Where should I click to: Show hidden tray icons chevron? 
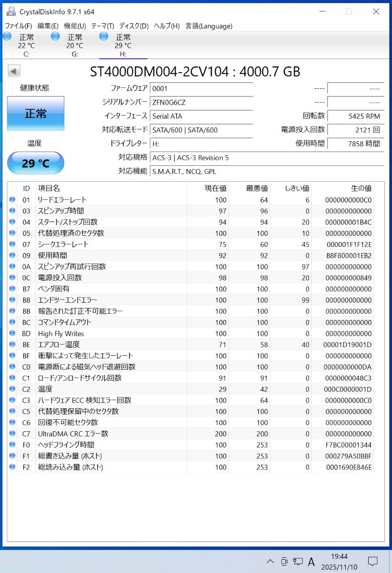click(270, 561)
